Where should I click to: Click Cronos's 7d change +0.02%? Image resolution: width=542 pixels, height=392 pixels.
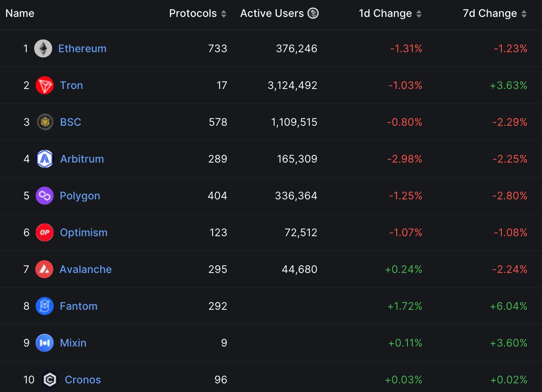(509, 380)
